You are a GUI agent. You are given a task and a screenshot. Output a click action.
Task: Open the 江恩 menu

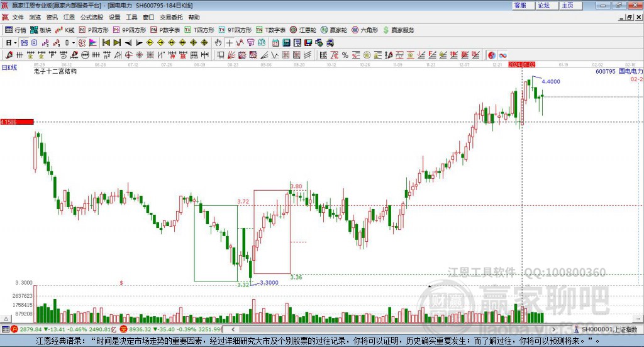point(69,17)
